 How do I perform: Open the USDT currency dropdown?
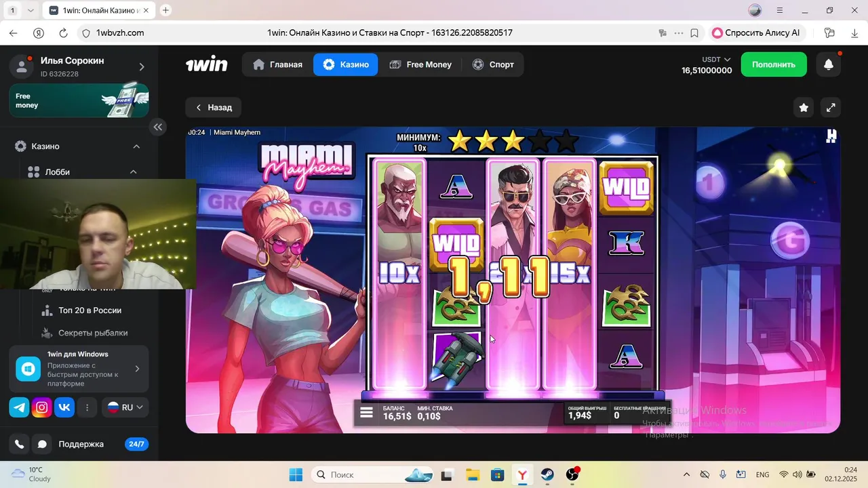pos(716,60)
